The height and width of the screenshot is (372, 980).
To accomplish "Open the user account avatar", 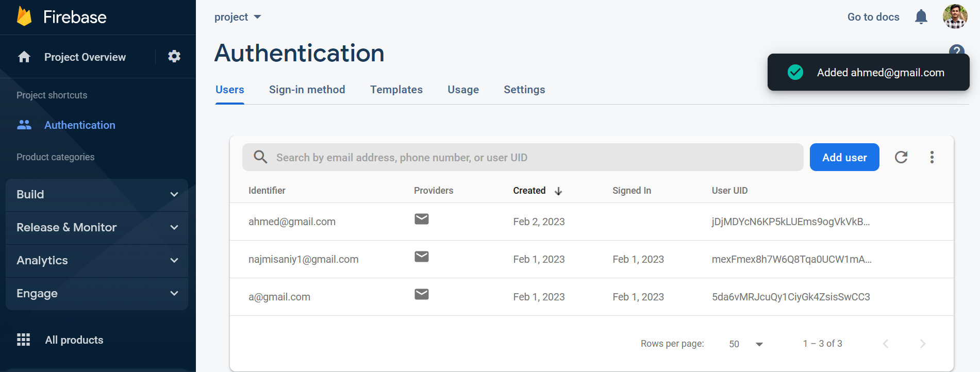I will (x=955, y=16).
